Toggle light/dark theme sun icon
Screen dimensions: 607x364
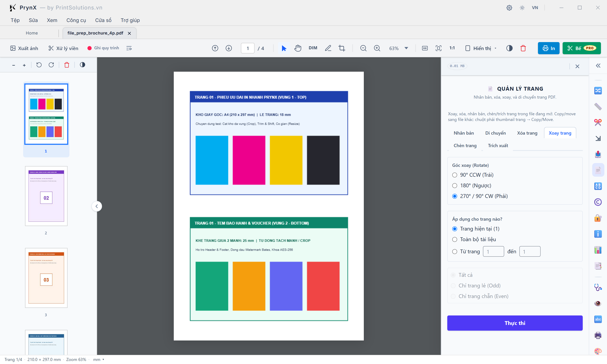tap(522, 8)
